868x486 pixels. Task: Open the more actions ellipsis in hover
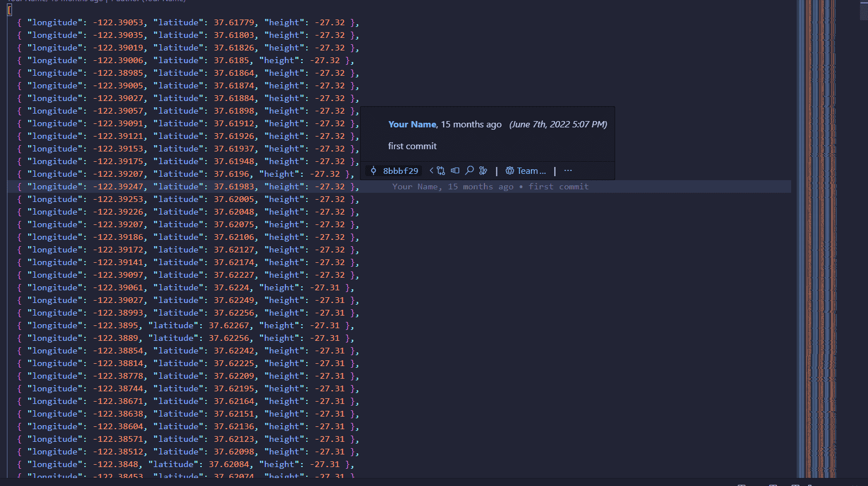pyautogui.click(x=568, y=171)
